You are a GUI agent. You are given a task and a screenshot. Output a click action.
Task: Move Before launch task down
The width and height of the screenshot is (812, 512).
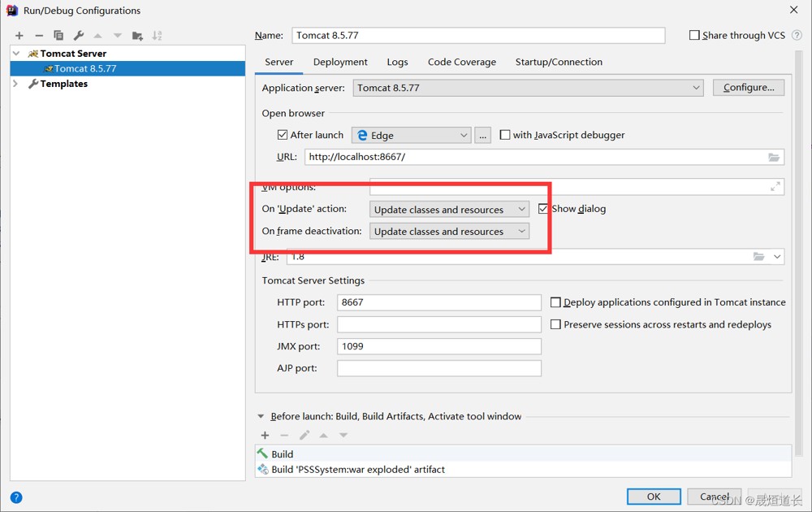[343, 436]
